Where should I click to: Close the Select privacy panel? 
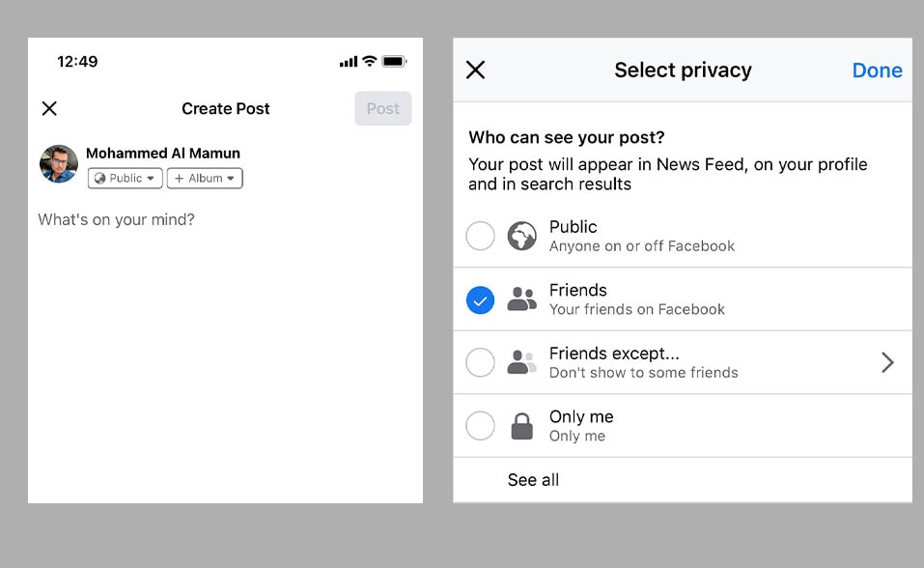(x=475, y=70)
